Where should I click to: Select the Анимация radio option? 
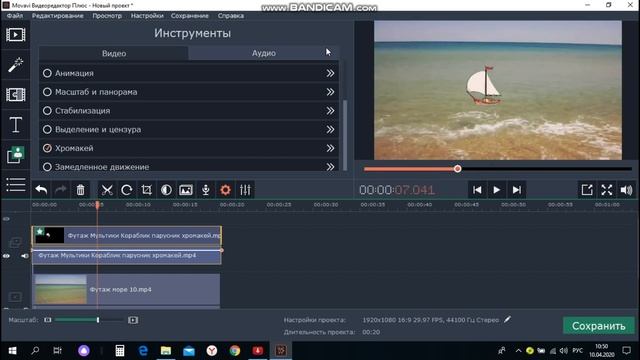click(x=47, y=73)
